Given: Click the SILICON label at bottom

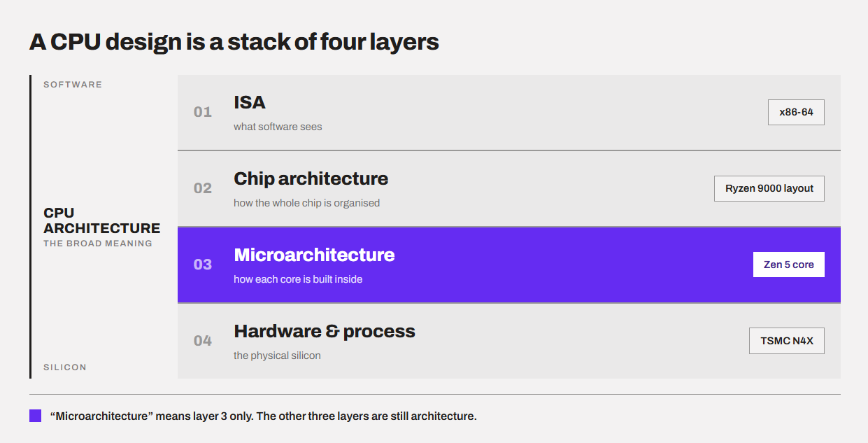Looking at the screenshot, I should pyautogui.click(x=65, y=367).
